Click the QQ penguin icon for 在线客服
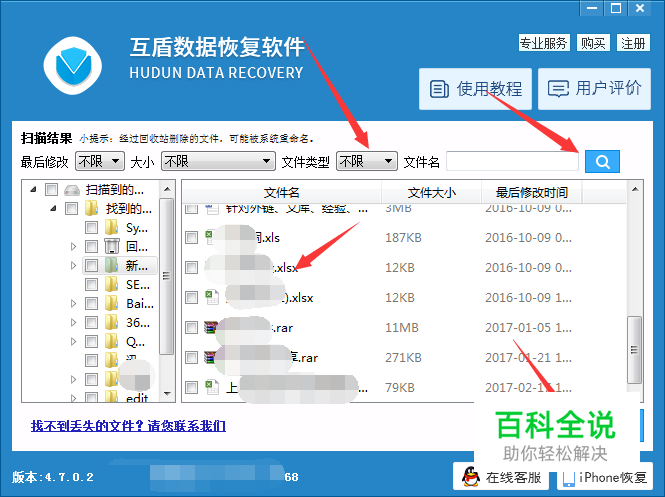Image resolution: width=665 pixels, height=497 pixels. click(471, 477)
